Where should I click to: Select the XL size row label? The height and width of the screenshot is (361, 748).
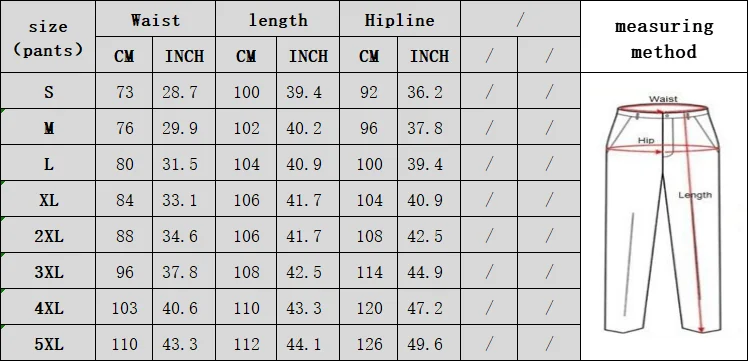48,199
